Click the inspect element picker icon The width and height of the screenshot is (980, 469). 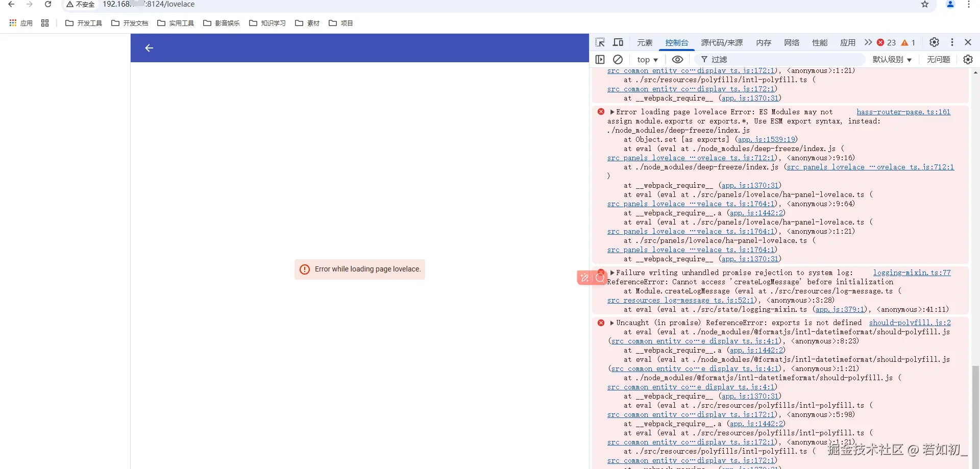[x=600, y=42]
